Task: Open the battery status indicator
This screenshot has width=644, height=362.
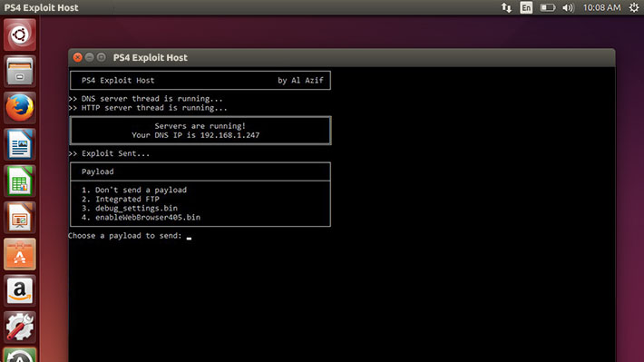Action: pyautogui.click(x=548, y=8)
